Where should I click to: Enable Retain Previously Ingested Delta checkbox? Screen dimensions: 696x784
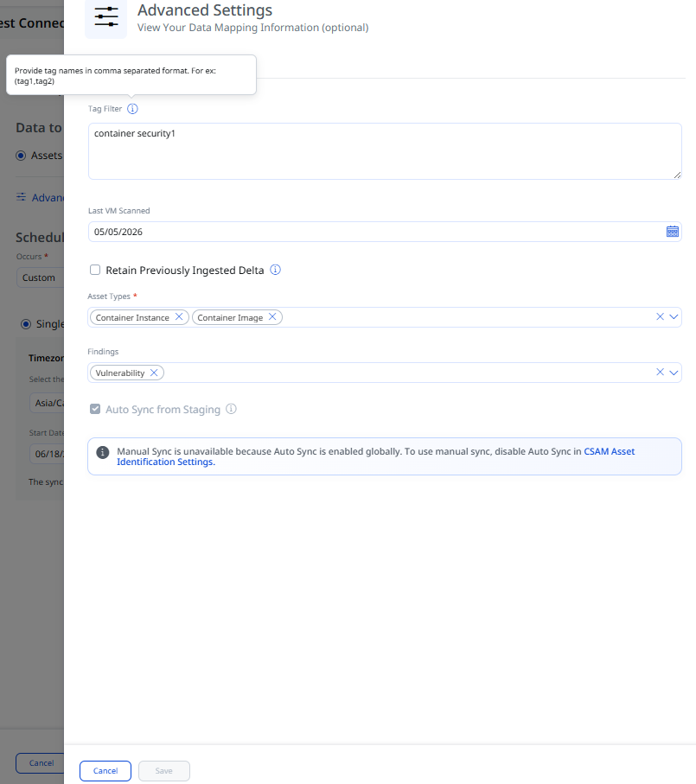tap(95, 270)
